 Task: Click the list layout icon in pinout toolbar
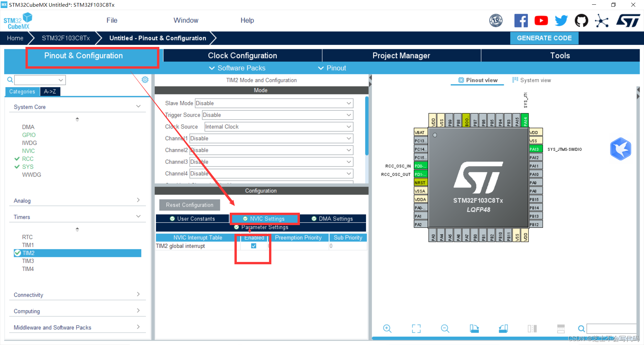click(561, 329)
